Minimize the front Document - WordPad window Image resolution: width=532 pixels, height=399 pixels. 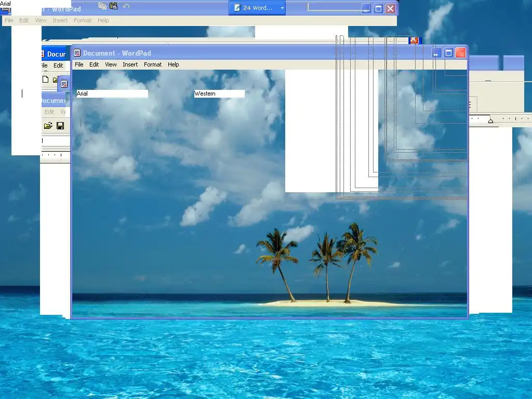point(436,53)
